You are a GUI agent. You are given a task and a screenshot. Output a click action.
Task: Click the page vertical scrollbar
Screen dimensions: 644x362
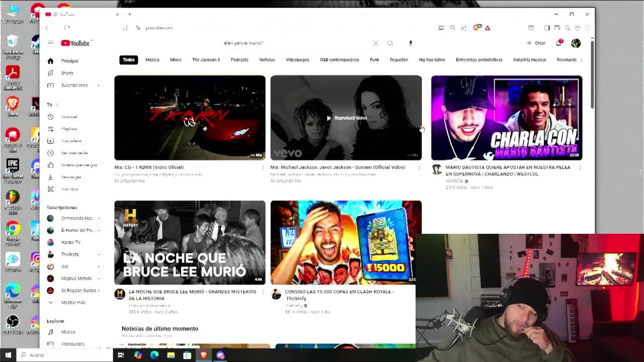[x=592, y=75]
